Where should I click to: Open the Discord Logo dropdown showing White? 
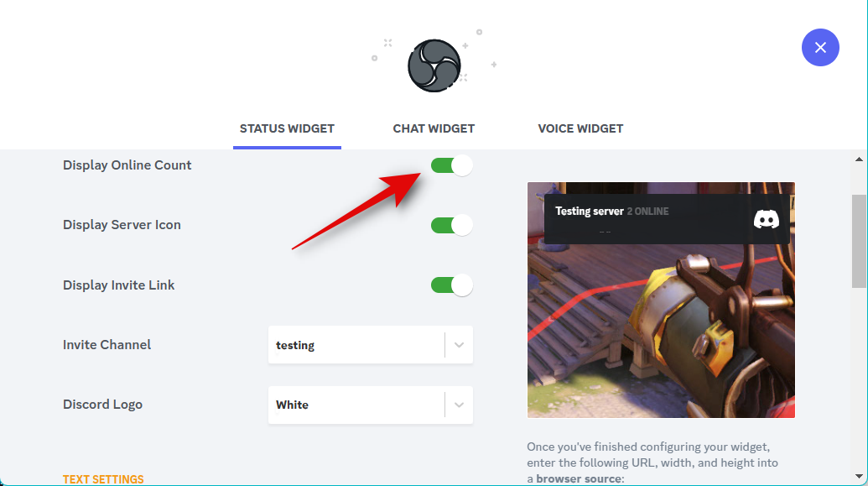click(x=371, y=405)
